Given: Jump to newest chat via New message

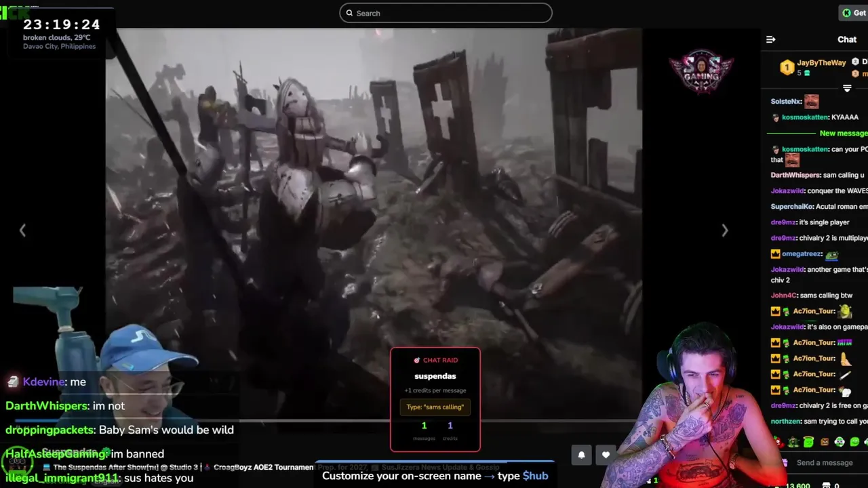Looking at the screenshot, I should click(843, 133).
